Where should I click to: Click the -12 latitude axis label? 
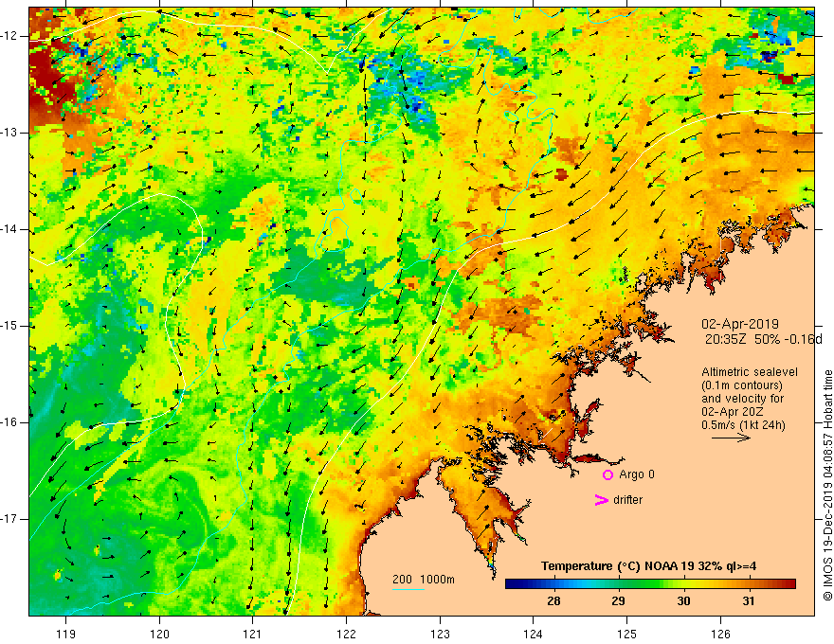point(10,36)
